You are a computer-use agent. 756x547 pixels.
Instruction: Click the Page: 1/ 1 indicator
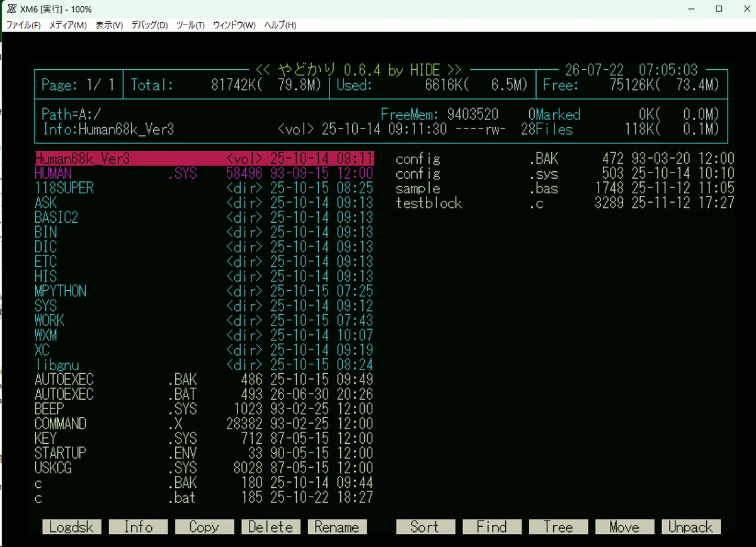(78, 85)
